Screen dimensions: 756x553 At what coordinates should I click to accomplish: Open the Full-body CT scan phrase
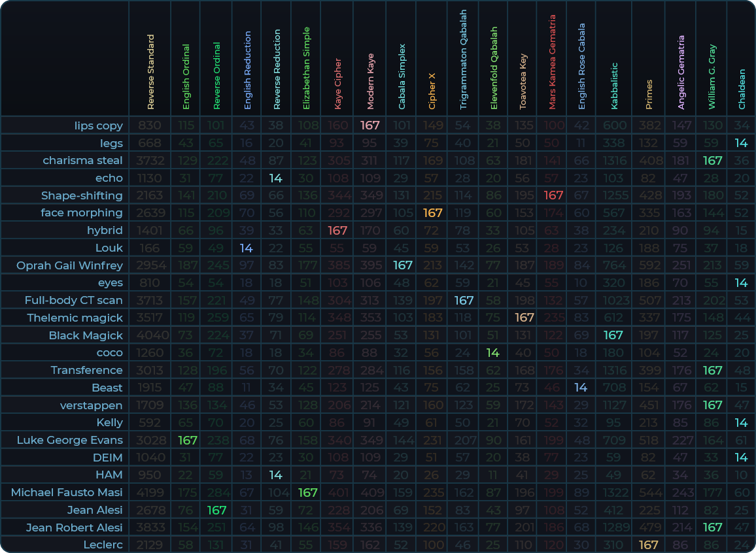tap(73, 300)
